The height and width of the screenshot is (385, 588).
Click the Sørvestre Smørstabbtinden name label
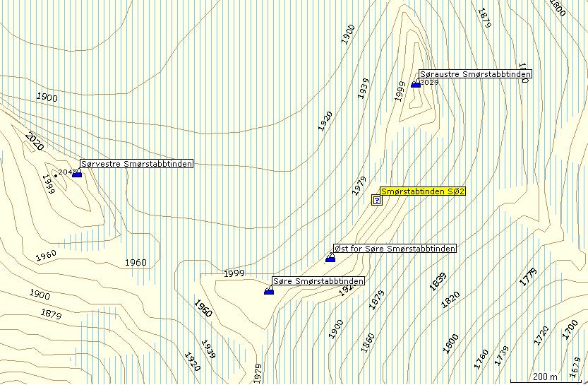136,164
